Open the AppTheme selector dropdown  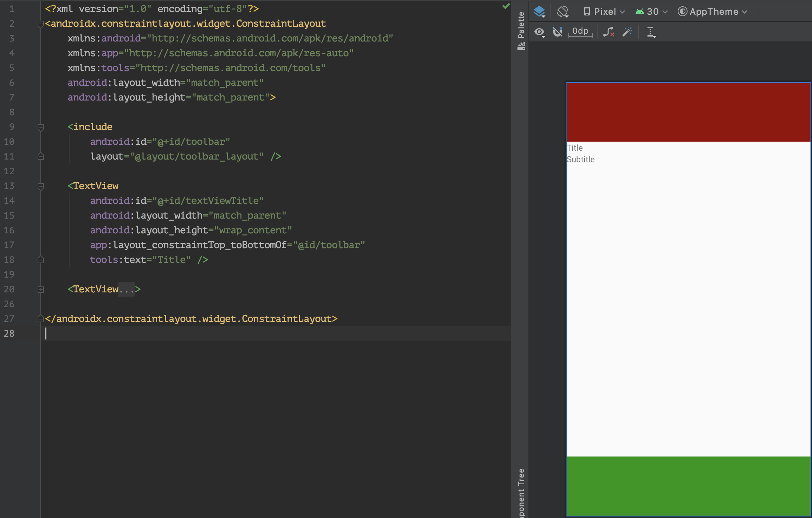(x=713, y=12)
